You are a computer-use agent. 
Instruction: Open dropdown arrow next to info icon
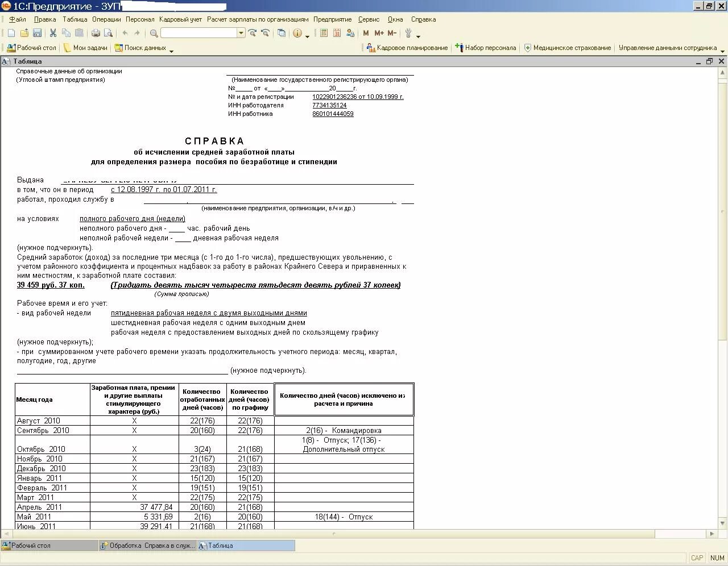pyautogui.click(x=308, y=36)
